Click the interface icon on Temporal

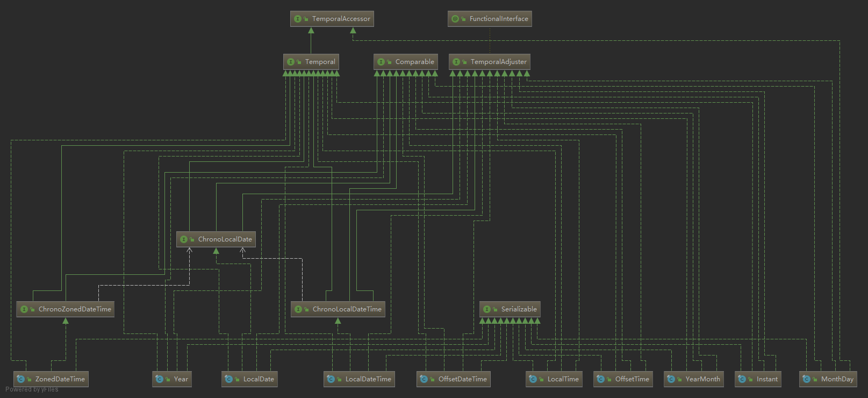pyautogui.click(x=291, y=62)
